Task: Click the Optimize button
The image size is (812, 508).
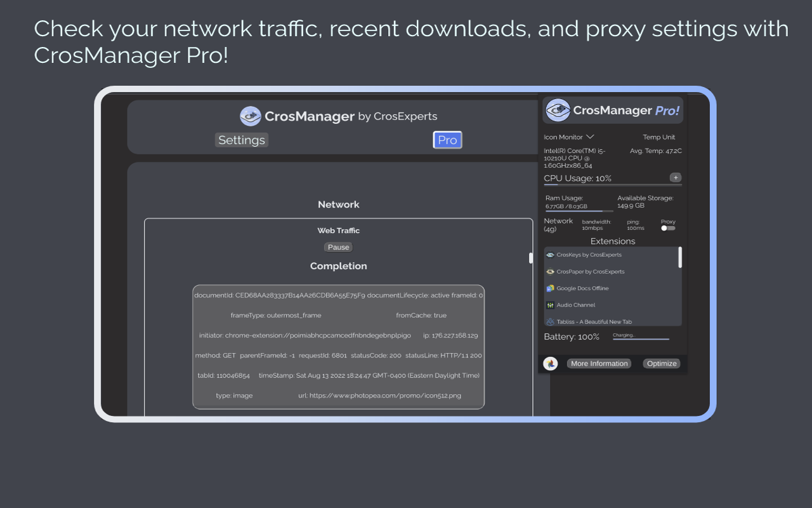Action: tap(662, 364)
